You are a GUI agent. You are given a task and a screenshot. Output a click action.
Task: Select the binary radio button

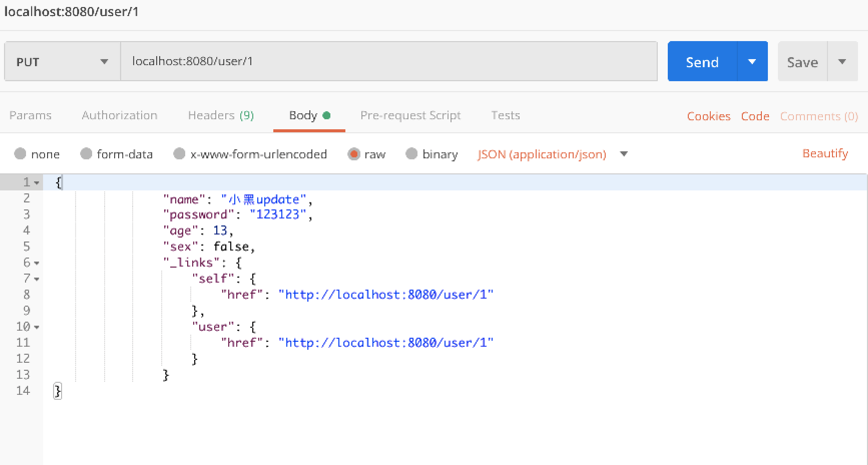click(x=411, y=154)
